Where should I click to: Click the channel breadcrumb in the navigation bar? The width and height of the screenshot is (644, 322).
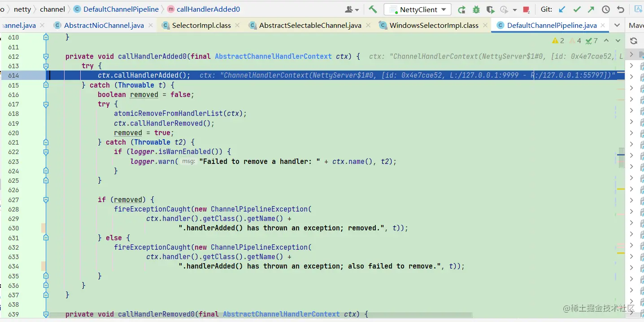point(52,9)
